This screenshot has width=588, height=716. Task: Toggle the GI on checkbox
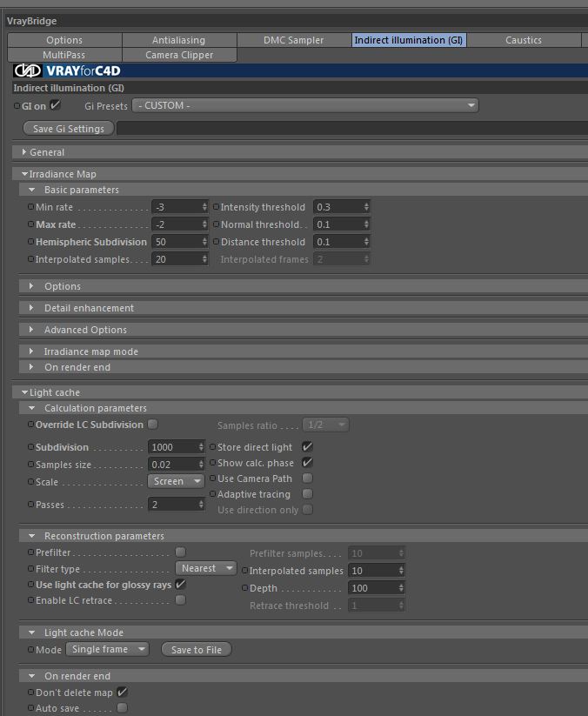tap(56, 105)
